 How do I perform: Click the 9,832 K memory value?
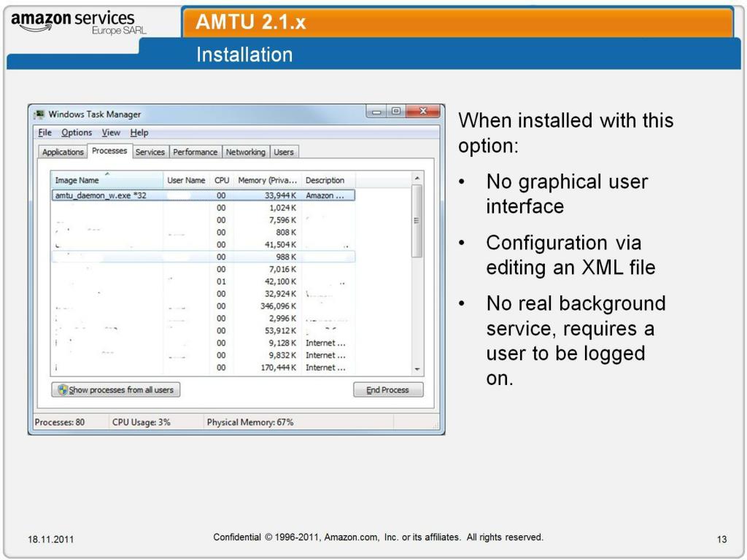pyautogui.click(x=282, y=355)
